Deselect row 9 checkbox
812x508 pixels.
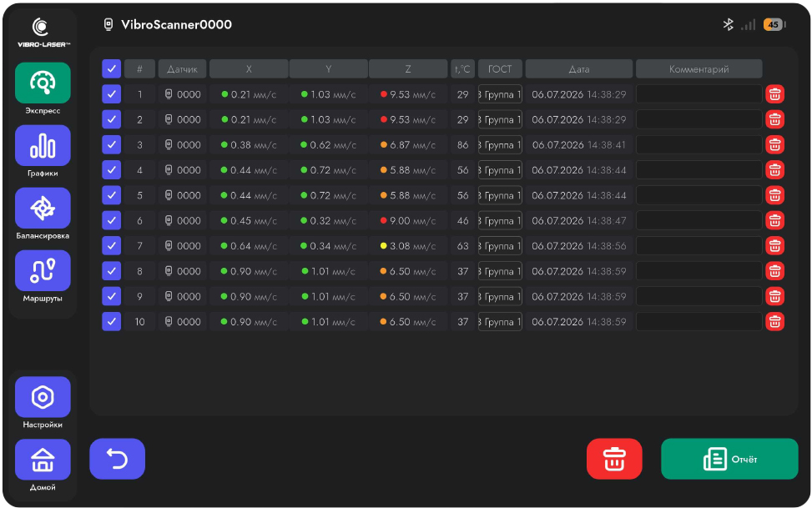click(x=111, y=296)
